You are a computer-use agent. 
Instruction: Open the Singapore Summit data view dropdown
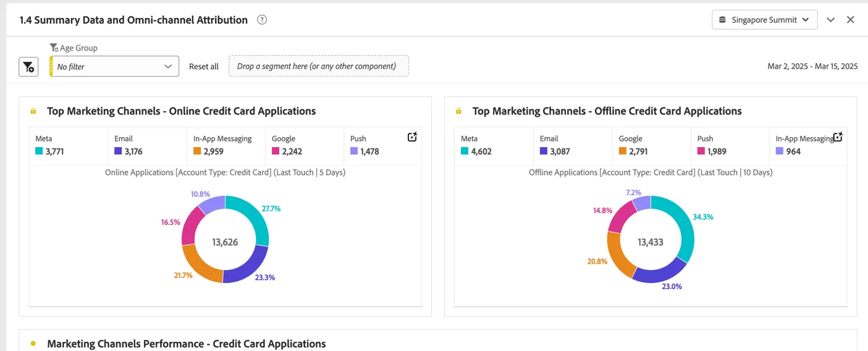click(765, 20)
